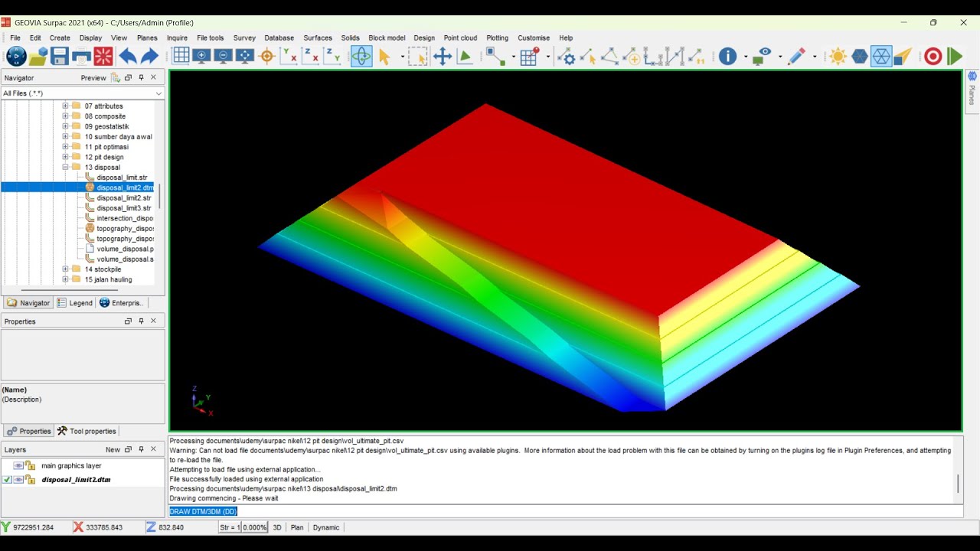
Task: Collapse the 13 disposal folder
Action: click(x=65, y=167)
